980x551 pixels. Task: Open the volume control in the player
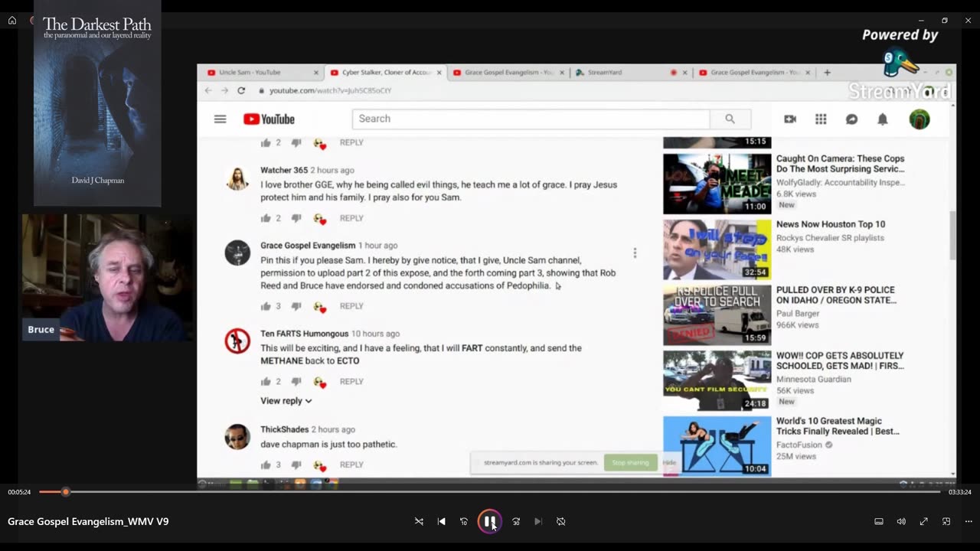901,521
